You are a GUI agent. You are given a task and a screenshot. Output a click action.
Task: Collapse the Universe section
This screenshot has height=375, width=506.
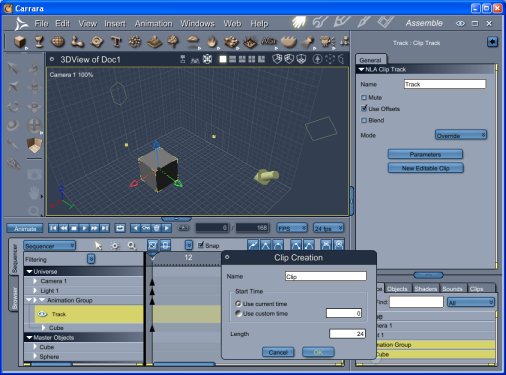click(x=29, y=271)
